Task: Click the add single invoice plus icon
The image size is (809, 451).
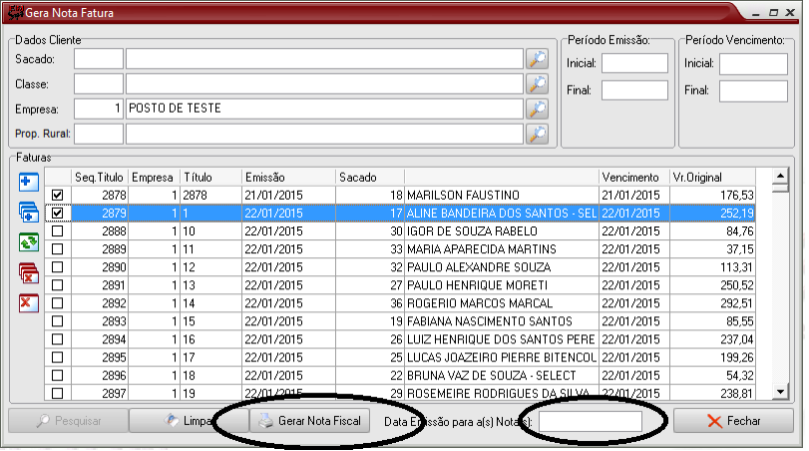Action: [28, 182]
